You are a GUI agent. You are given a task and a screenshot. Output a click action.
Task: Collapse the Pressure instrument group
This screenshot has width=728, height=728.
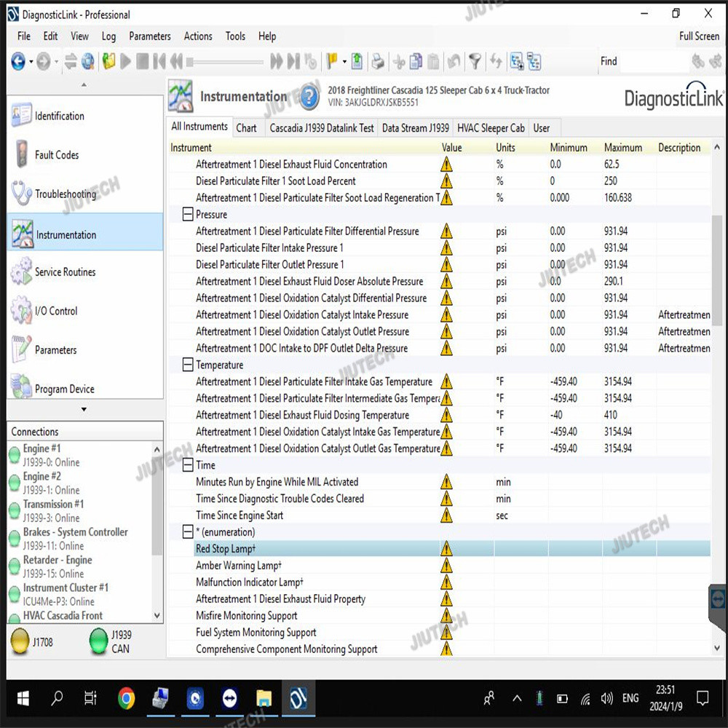tap(188, 215)
